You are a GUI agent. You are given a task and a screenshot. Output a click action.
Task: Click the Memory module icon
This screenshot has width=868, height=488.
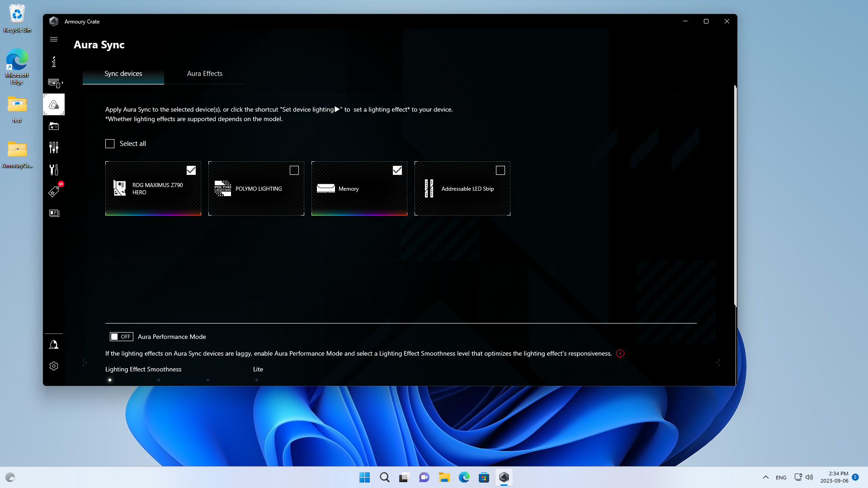point(326,188)
